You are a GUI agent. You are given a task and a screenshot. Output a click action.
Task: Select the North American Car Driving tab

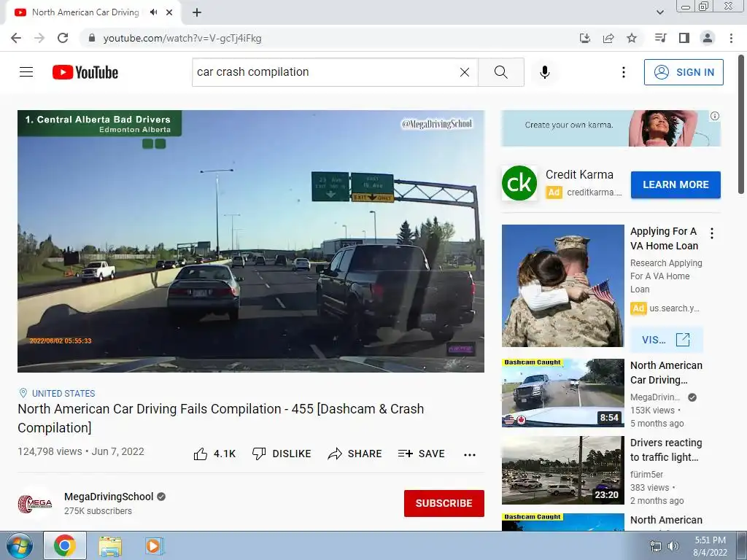click(x=86, y=12)
